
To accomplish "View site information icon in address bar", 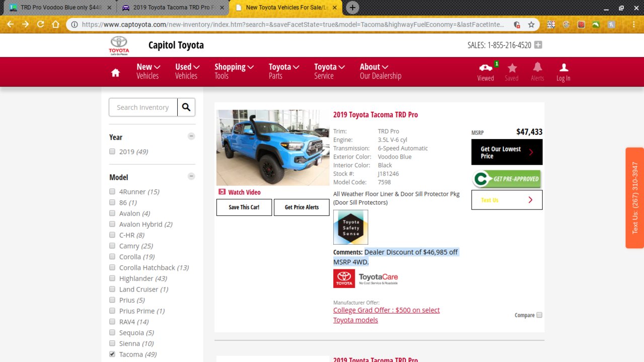I will [x=75, y=24].
